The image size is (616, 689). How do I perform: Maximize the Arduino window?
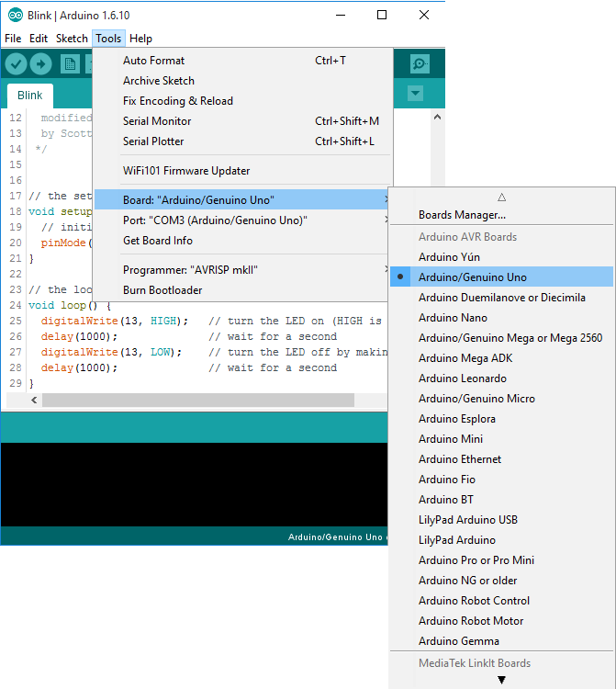[382, 15]
